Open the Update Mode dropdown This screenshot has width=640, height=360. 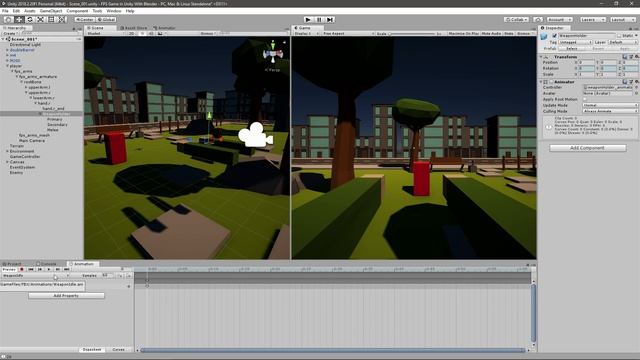pyautogui.click(x=610, y=105)
